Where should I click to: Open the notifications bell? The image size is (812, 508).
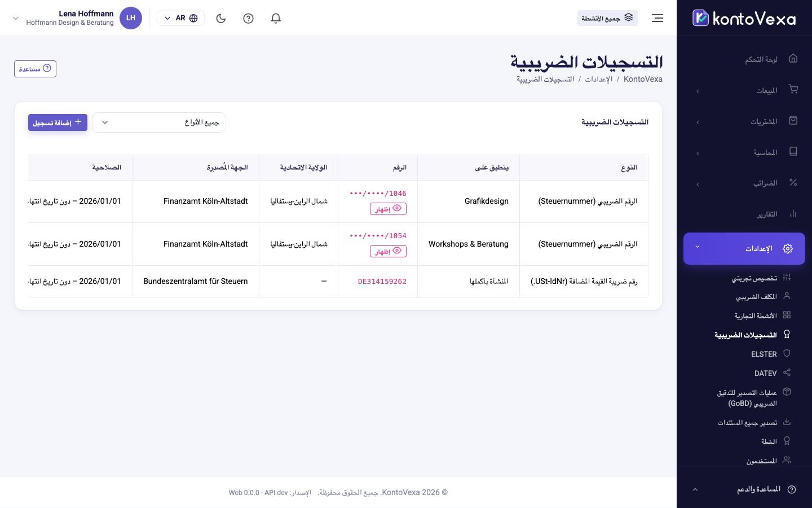[276, 18]
